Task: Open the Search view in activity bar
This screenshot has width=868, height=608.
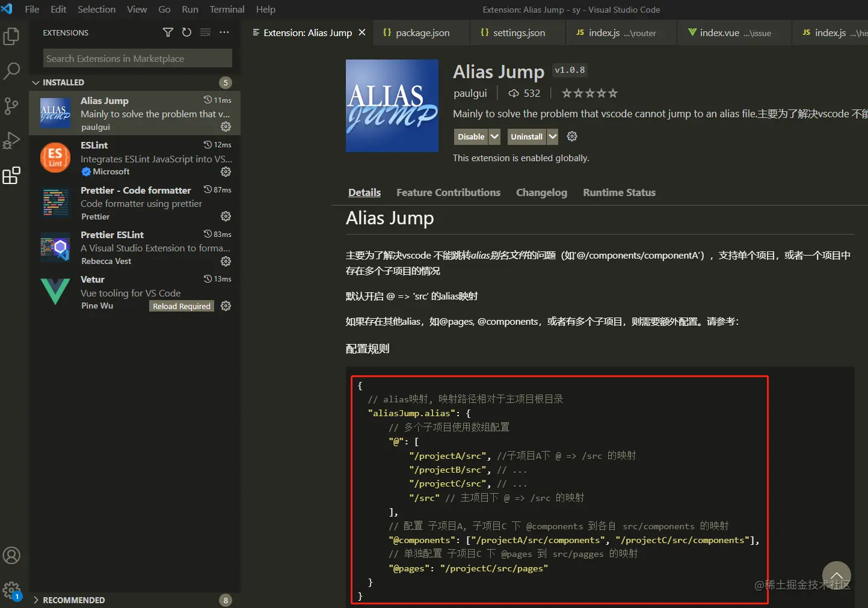Action: [x=11, y=71]
